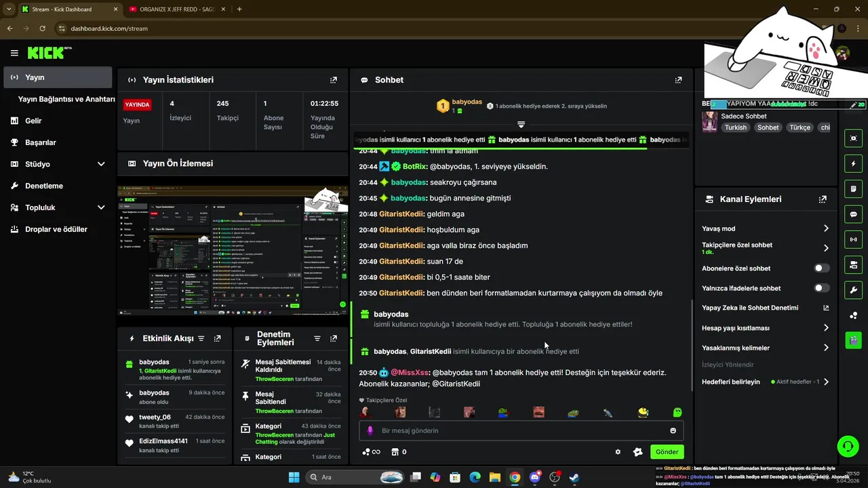Click the document icon in right sidebar
This screenshot has height=488, width=868.
(x=853, y=189)
